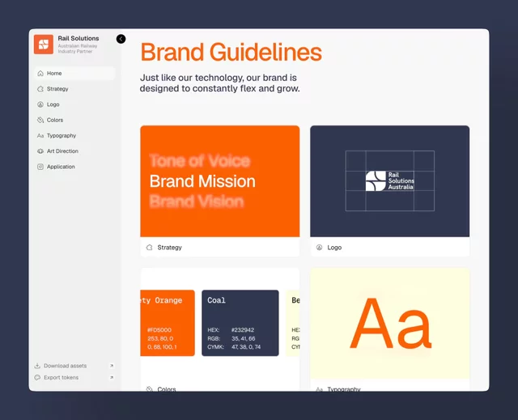Click the Export tokens speech icon
The width and height of the screenshot is (518, 420).
[37, 377]
